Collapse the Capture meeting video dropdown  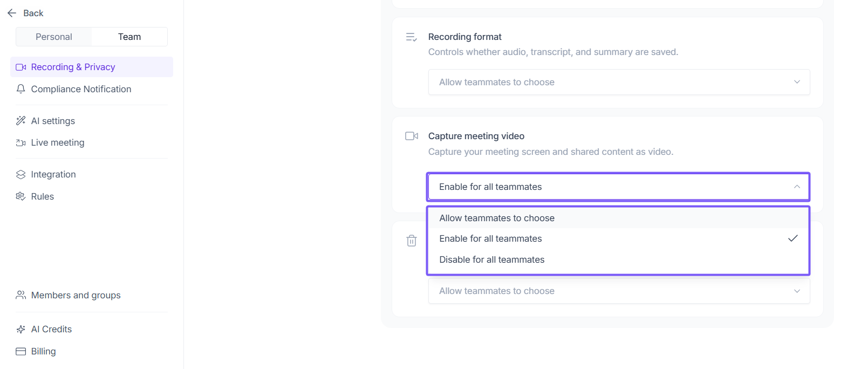tap(619, 187)
